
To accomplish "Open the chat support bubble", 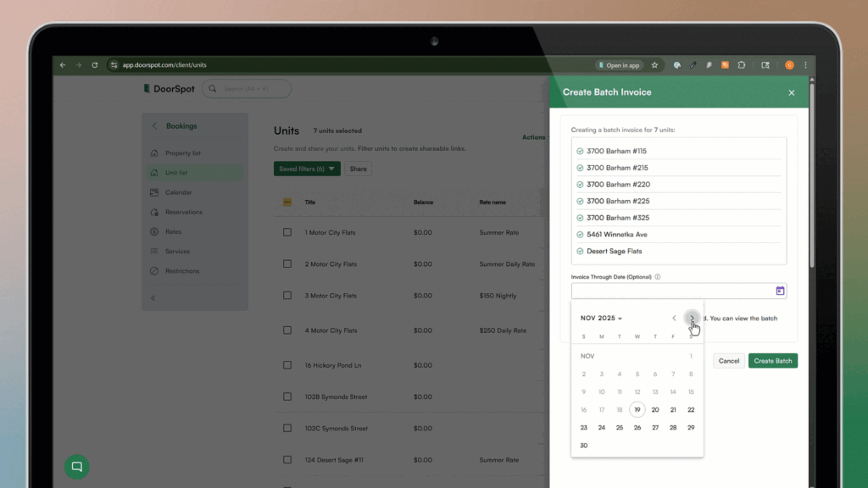I will 76,466.
